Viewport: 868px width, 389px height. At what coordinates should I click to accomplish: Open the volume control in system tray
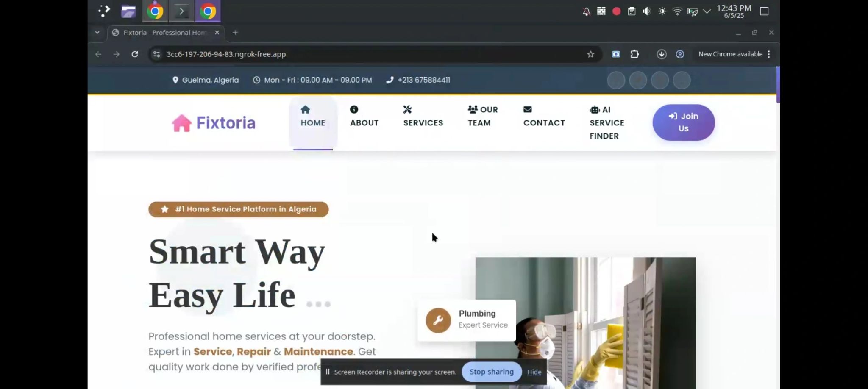(646, 11)
